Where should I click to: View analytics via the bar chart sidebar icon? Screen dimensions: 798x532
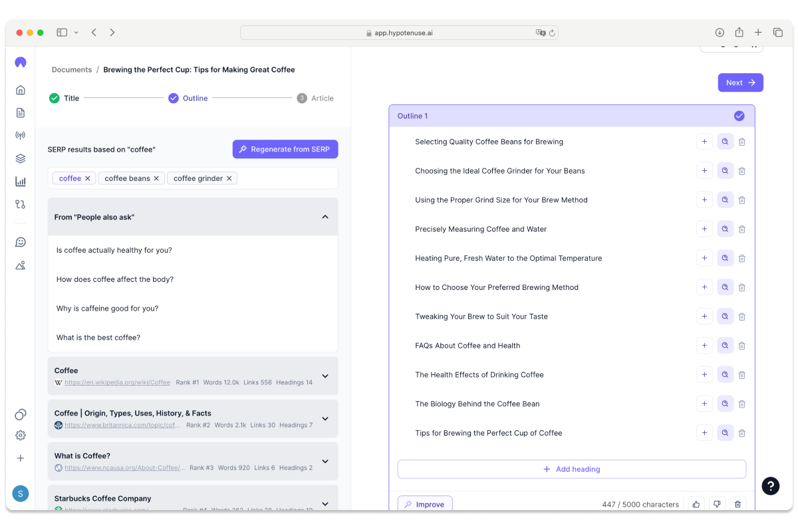coord(20,181)
